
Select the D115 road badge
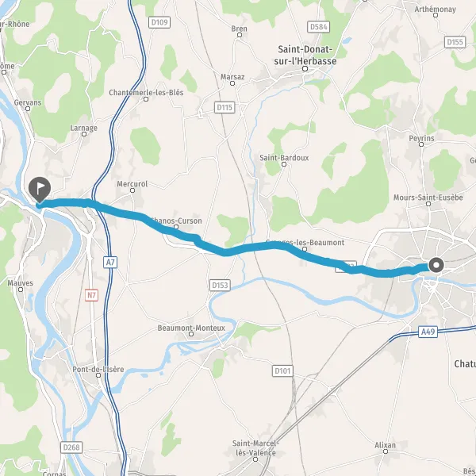(225, 107)
